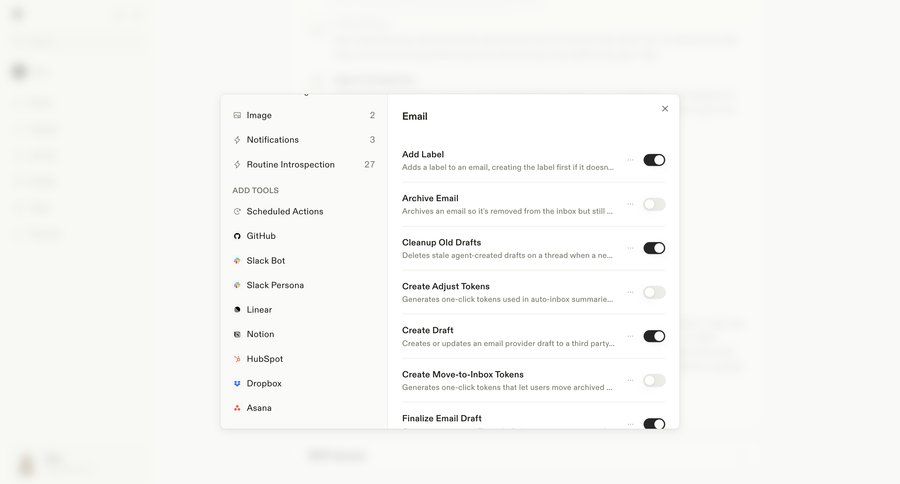Choose HubSpot from Add Tools
The image size is (900, 484).
point(304,359)
